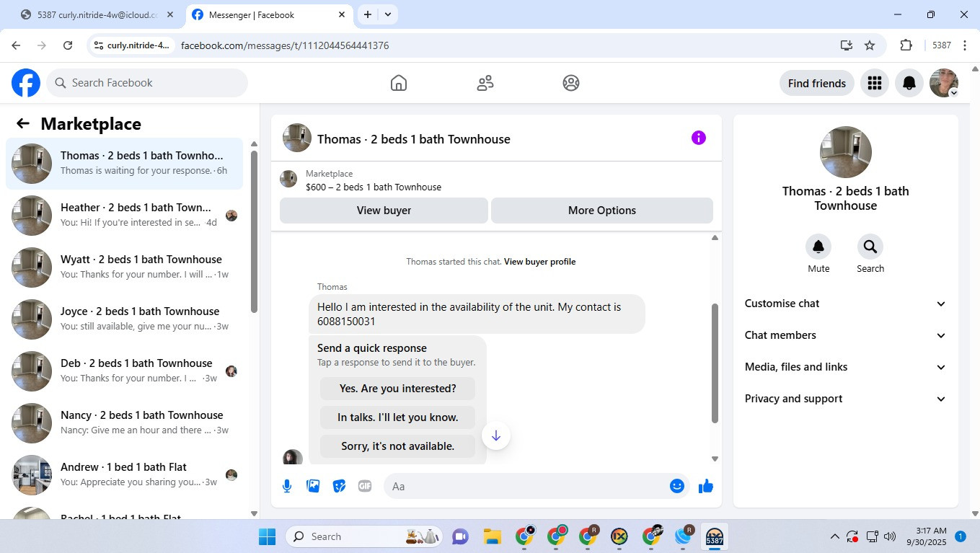This screenshot has height=553, width=980.
Task: Open the emoji picker in the composer
Action: pyautogui.click(x=676, y=486)
